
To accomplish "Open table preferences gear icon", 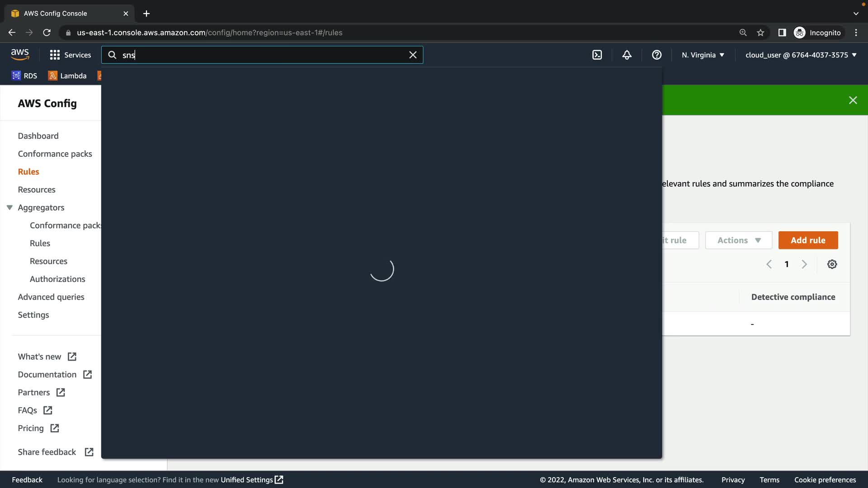I will (x=832, y=264).
